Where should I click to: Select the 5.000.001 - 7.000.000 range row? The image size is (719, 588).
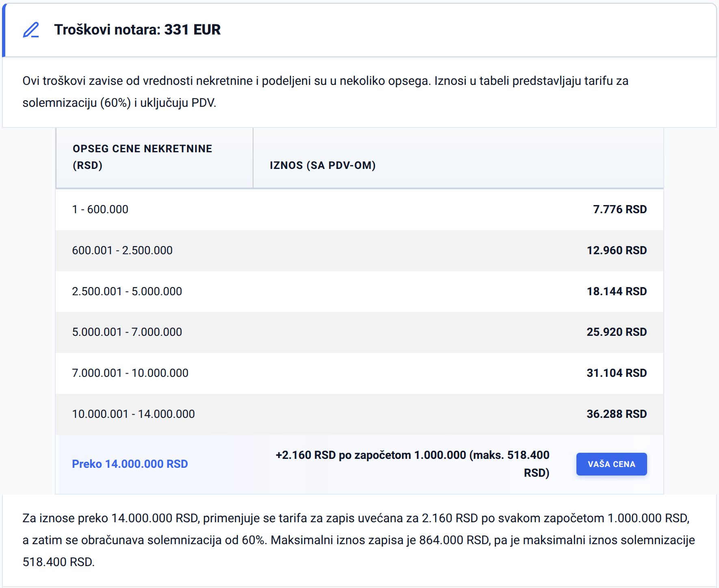pyautogui.click(x=359, y=332)
